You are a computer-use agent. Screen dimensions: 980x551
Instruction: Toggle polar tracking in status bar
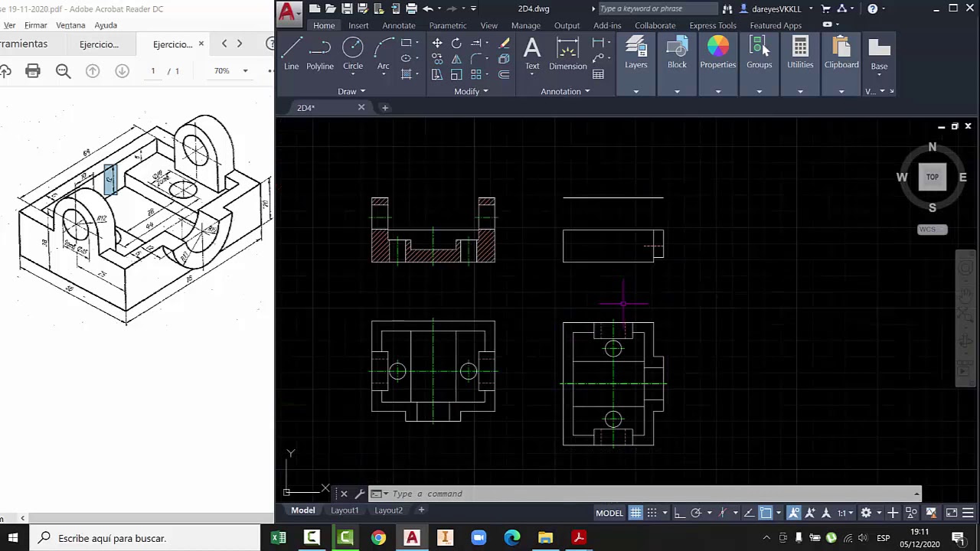696,513
